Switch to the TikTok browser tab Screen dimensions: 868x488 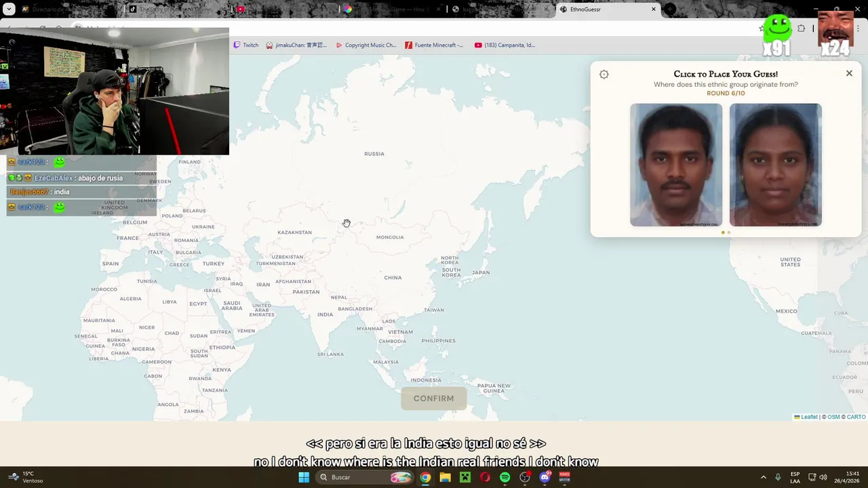[176, 9]
